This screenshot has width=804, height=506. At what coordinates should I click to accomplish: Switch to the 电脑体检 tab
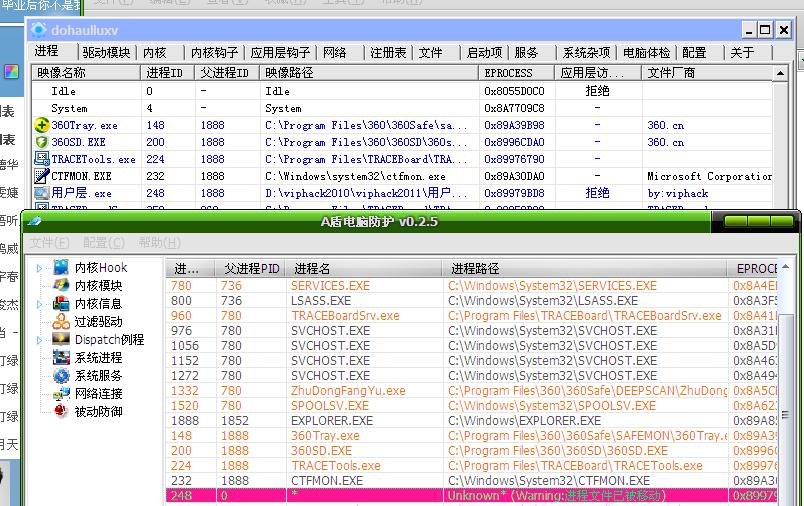[x=647, y=52]
